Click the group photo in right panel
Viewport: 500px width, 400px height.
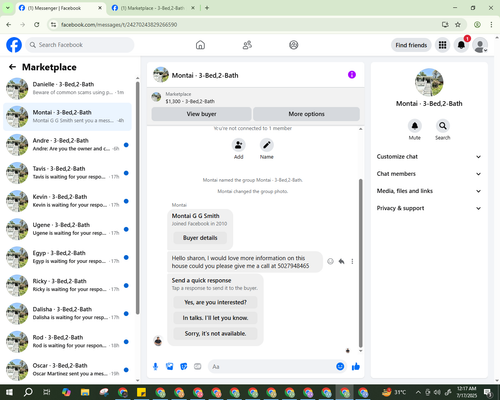click(x=429, y=82)
